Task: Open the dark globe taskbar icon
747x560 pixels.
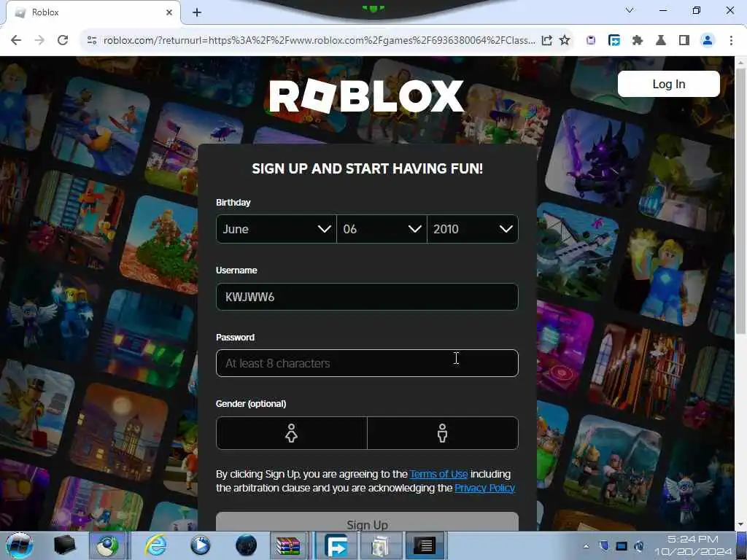Action: (x=246, y=545)
